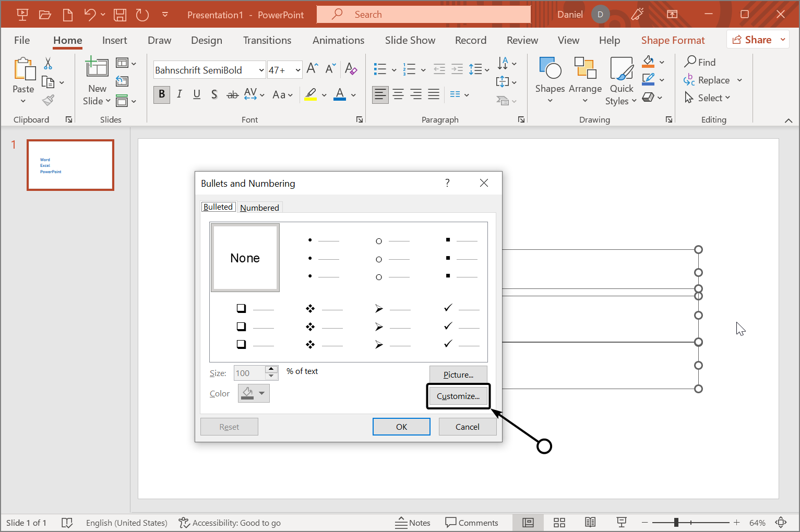Open Slide Sorter view in status bar
This screenshot has width=800, height=532.
tap(559, 523)
